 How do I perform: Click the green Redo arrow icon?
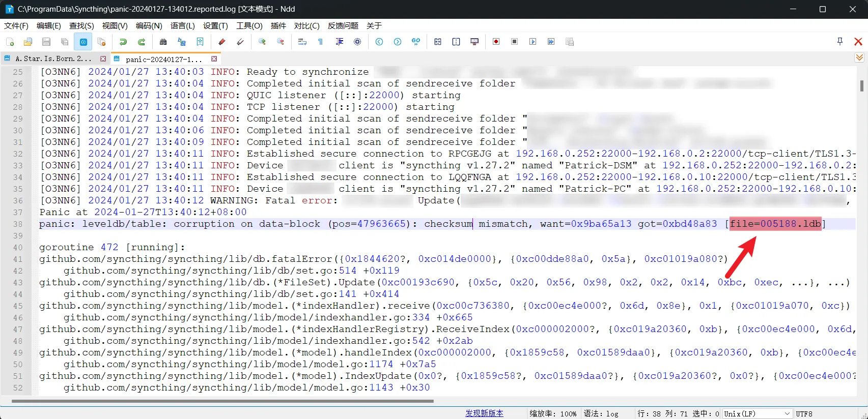[142, 42]
